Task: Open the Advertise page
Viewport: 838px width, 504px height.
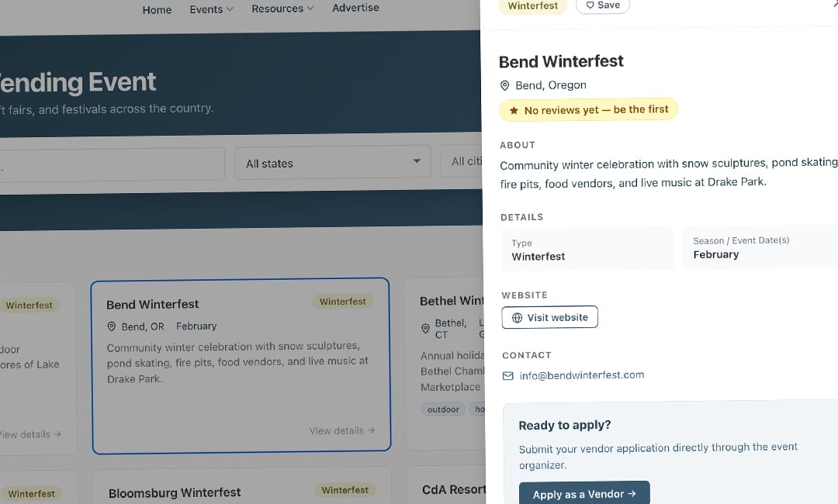Action: point(355,8)
